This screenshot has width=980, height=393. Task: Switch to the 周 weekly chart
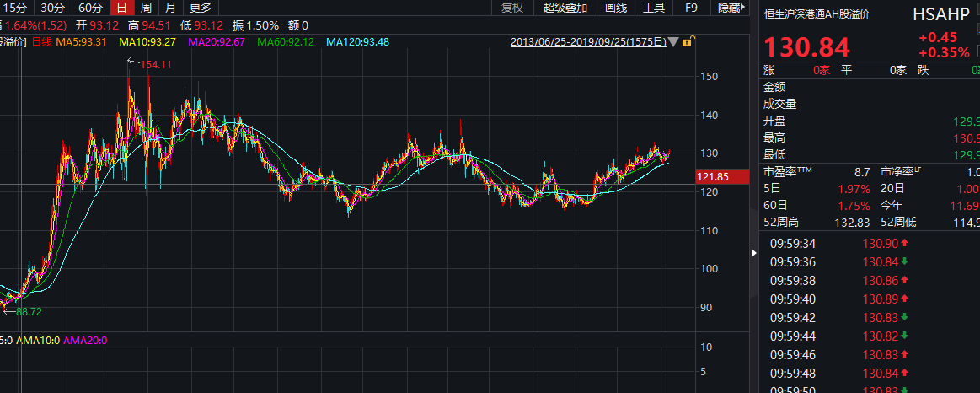pos(147,8)
